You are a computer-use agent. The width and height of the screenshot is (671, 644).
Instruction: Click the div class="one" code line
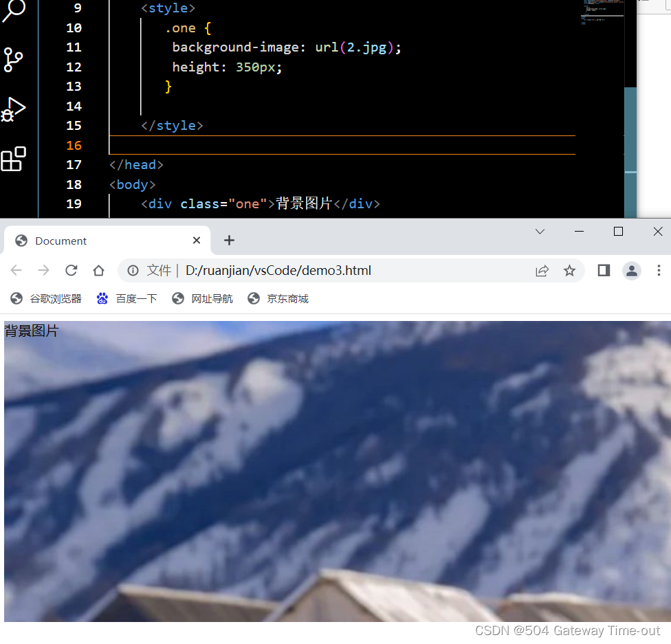click(x=261, y=203)
